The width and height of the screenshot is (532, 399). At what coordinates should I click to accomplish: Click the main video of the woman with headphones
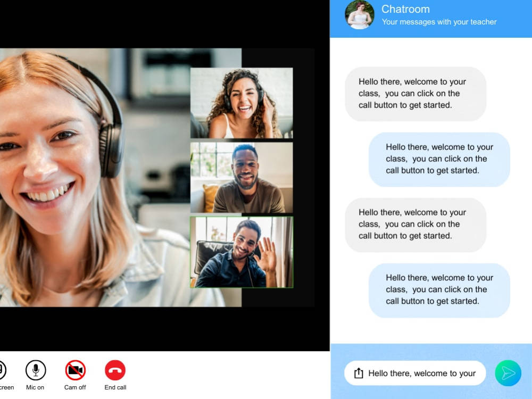click(x=95, y=178)
